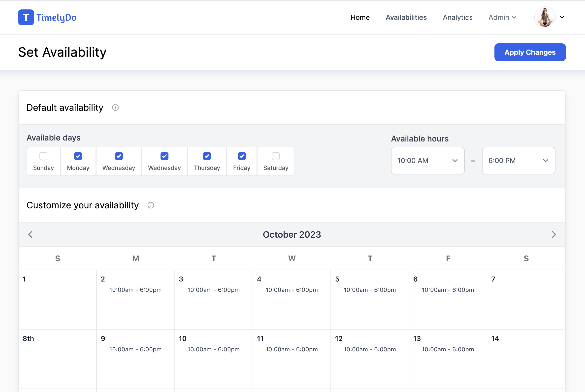Click the 10:00am - 6:00pm slot on October 9
Image resolution: width=585 pixels, height=392 pixels.
click(x=135, y=349)
